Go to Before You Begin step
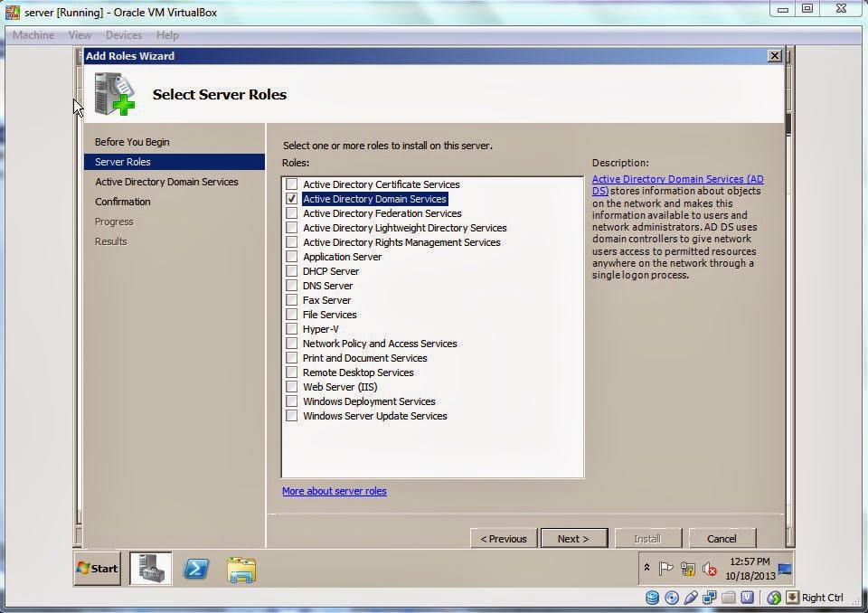The width and height of the screenshot is (868, 613). pos(132,142)
